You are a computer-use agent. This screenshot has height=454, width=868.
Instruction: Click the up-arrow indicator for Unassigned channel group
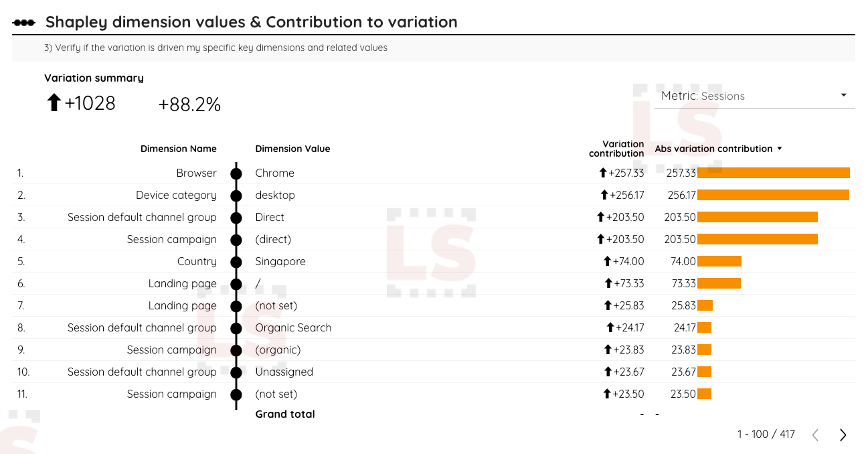tap(610, 372)
